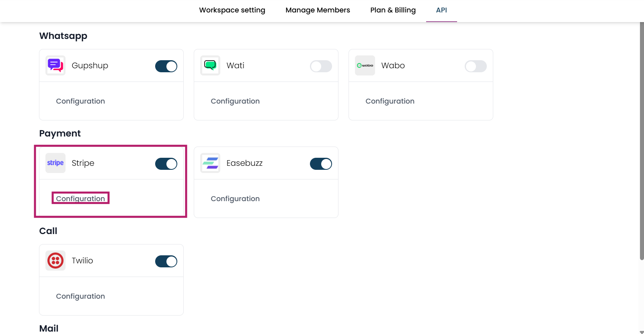Click the Easebuzz logo icon
This screenshot has height=334, width=644.
tap(210, 163)
